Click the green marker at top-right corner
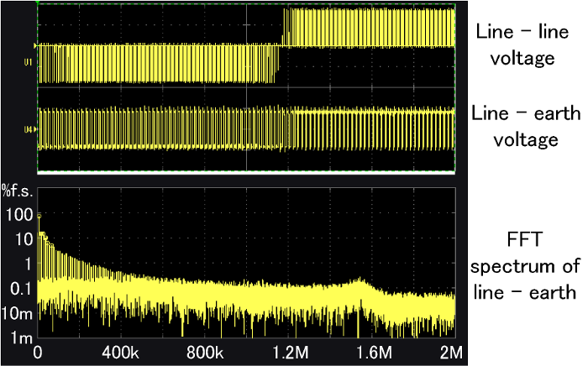The image size is (588, 366). point(454,4)
